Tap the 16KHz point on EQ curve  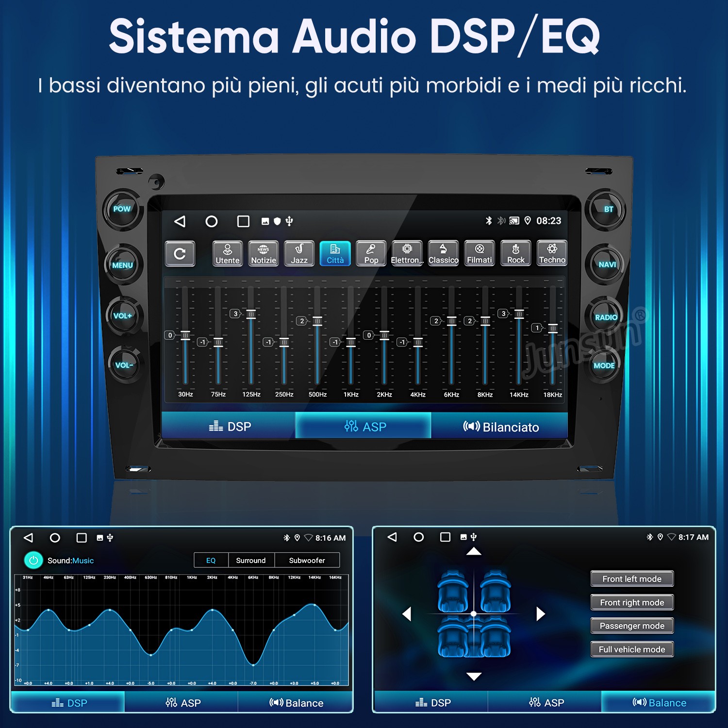[335, 630]
